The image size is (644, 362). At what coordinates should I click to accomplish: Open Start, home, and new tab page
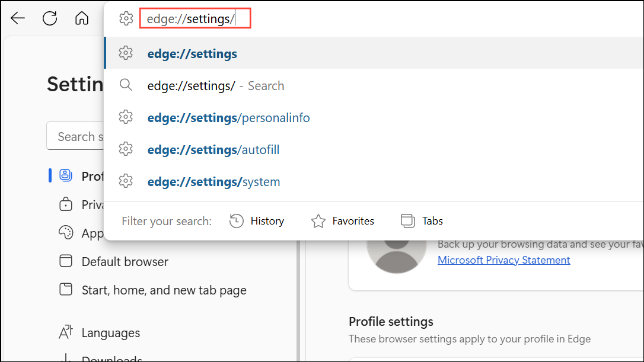point(164,290)
